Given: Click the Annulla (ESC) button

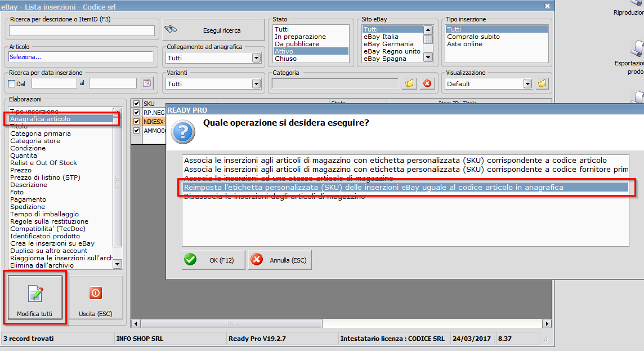Looking at the screenshot, I should pos(280,260).
